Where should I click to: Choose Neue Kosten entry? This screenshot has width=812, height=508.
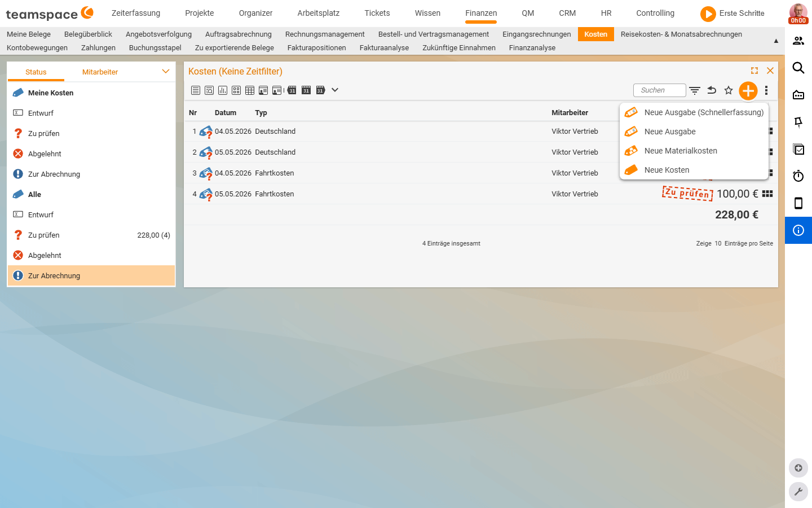694,170
